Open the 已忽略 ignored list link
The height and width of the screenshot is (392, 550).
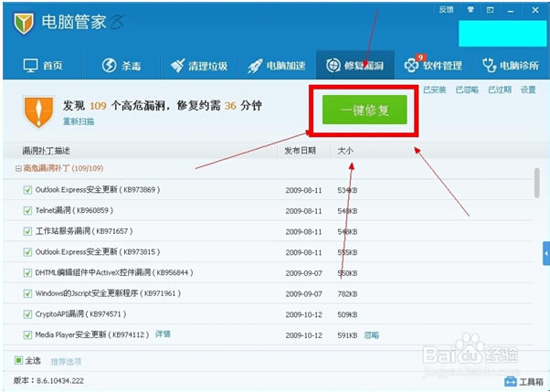tap(467, 90)
